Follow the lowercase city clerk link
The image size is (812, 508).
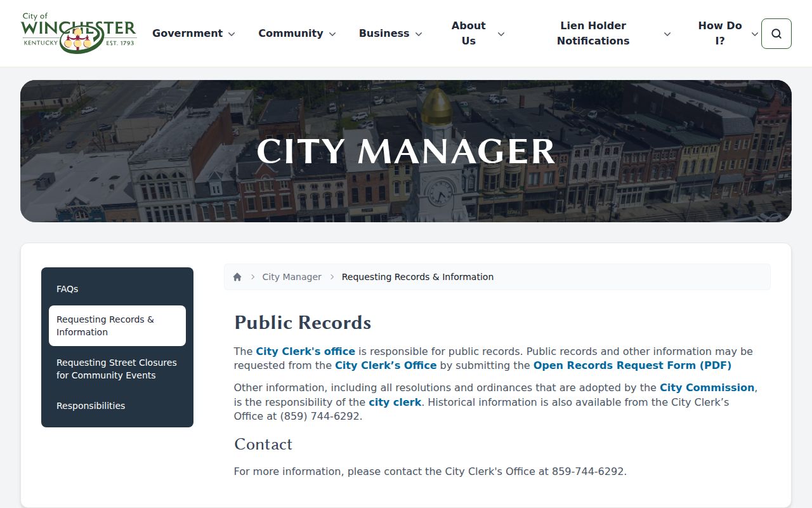(395, 402)
